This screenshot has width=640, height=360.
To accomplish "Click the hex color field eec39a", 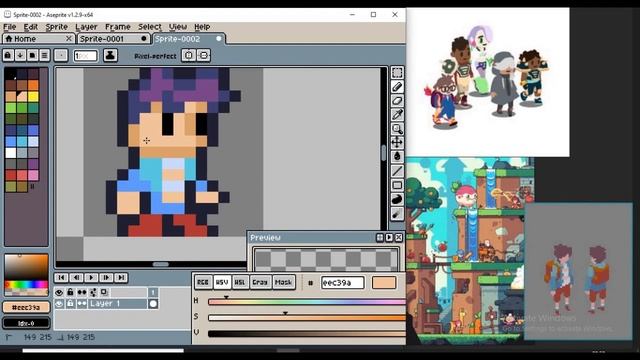I will [x=342, y=282].
